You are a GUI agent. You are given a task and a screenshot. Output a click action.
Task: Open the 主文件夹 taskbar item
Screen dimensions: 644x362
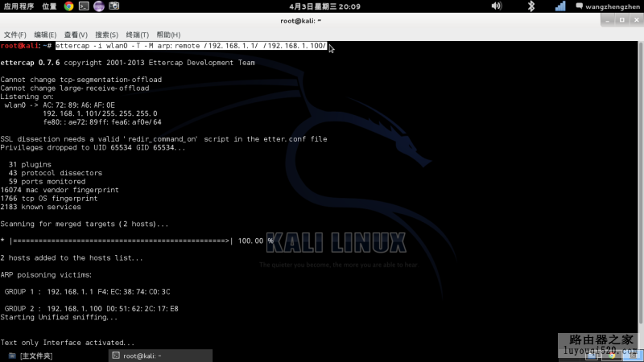pos(31,356)
